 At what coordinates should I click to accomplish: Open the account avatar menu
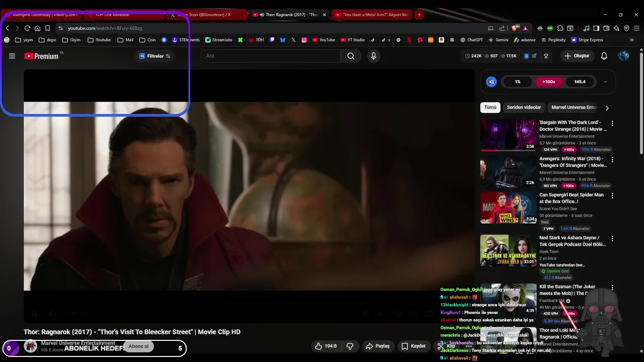tap(623, 56)
